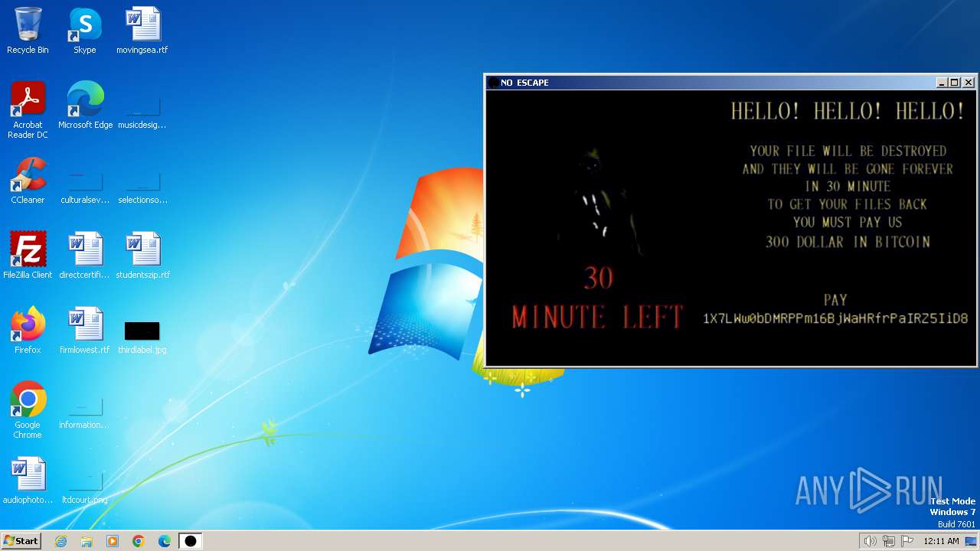Launch Skype from the desktop
Screen dimensions: 980x551
[84, 31]
